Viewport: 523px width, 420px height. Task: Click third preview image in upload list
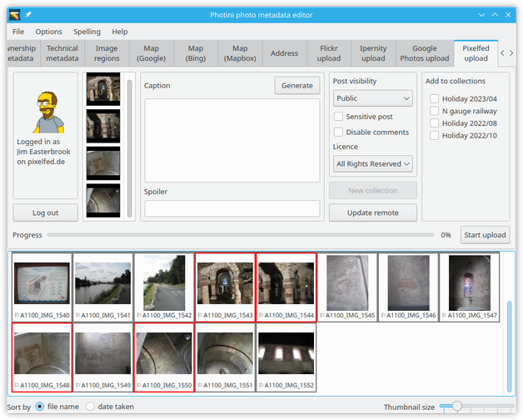103,163
